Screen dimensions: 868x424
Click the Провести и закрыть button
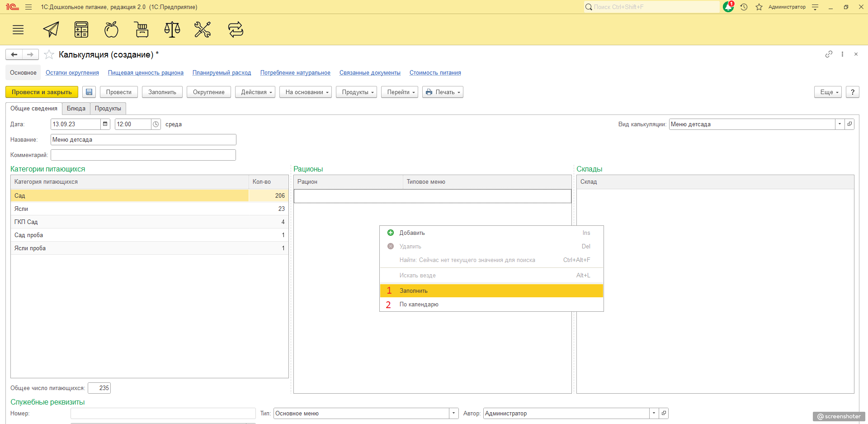pos(42,92)
